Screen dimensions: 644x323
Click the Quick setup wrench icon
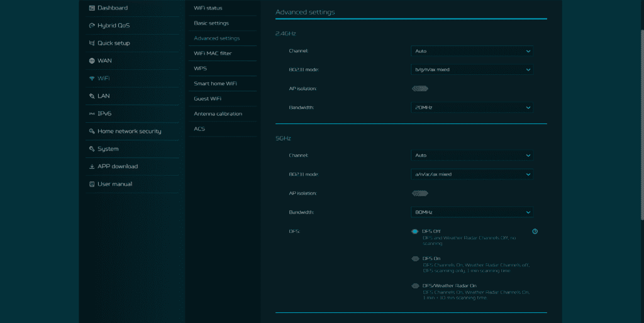(x=92, y=43)
